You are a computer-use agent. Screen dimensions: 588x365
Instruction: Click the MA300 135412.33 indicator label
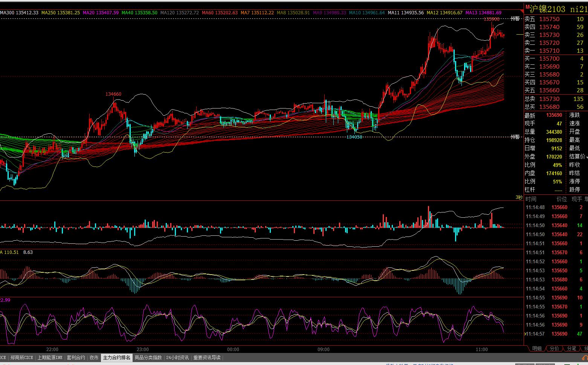[x=19, y=12]
